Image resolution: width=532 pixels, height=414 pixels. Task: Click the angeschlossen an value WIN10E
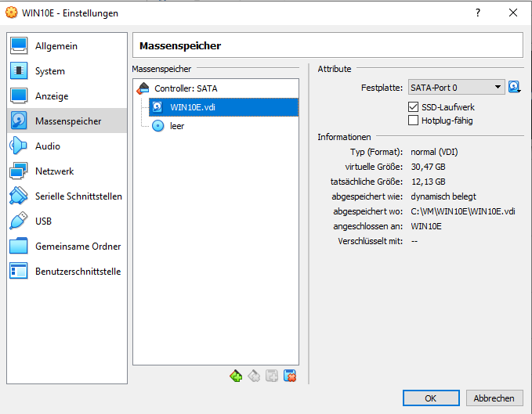pyautogui.click(x=426, y=226)
